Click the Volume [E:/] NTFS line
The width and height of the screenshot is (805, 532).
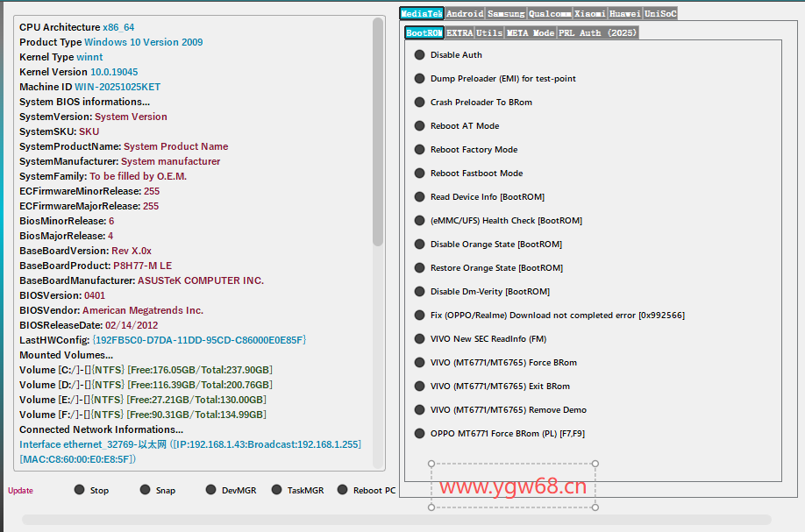[143, 400]
